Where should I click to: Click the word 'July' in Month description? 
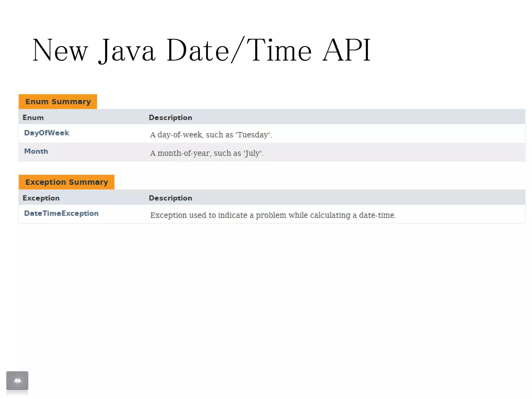click(x=252, y=153)
